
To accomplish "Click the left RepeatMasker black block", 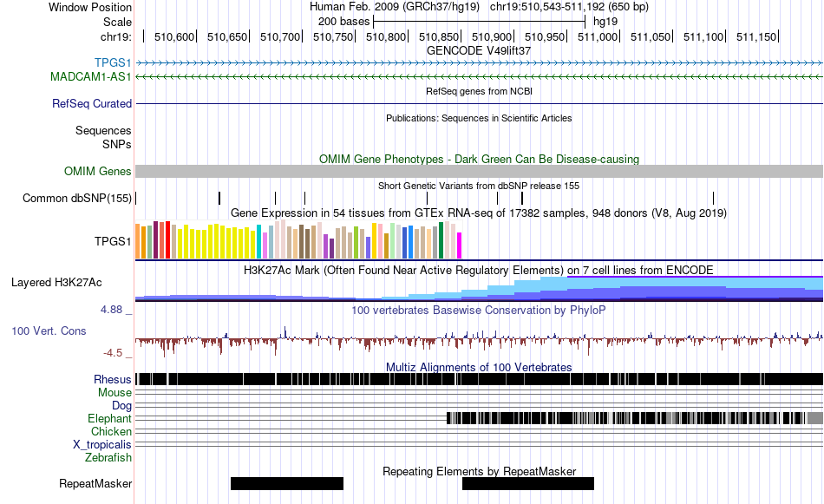I will point(287,483).
